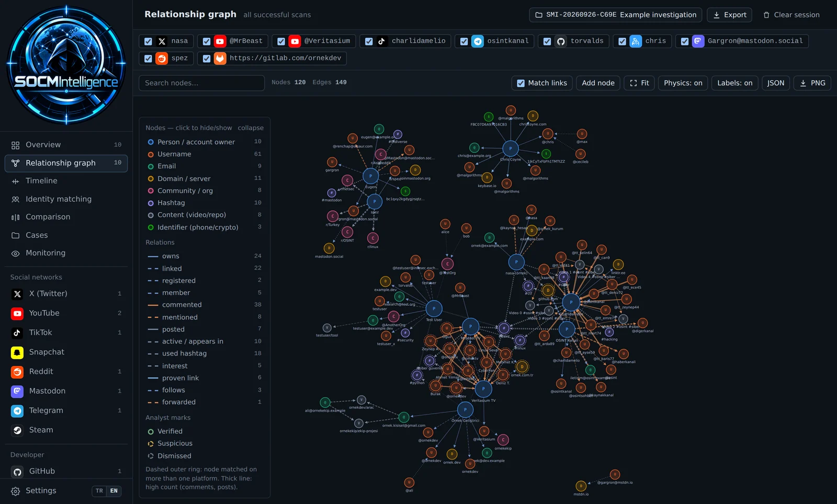This screenshot has height=504, width=837.
Task: Fit the graph to view
Action: [x=639, y=83]
